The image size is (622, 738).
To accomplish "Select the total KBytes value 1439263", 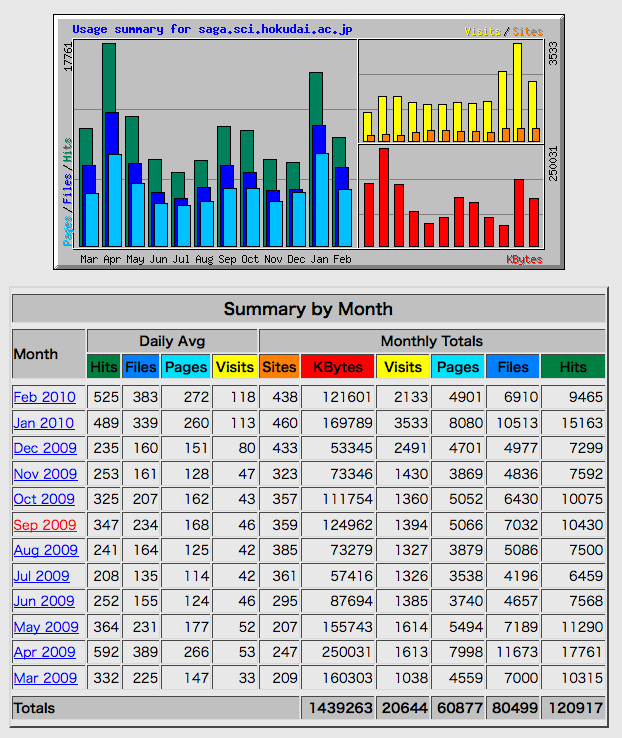I will pos(340,708).
